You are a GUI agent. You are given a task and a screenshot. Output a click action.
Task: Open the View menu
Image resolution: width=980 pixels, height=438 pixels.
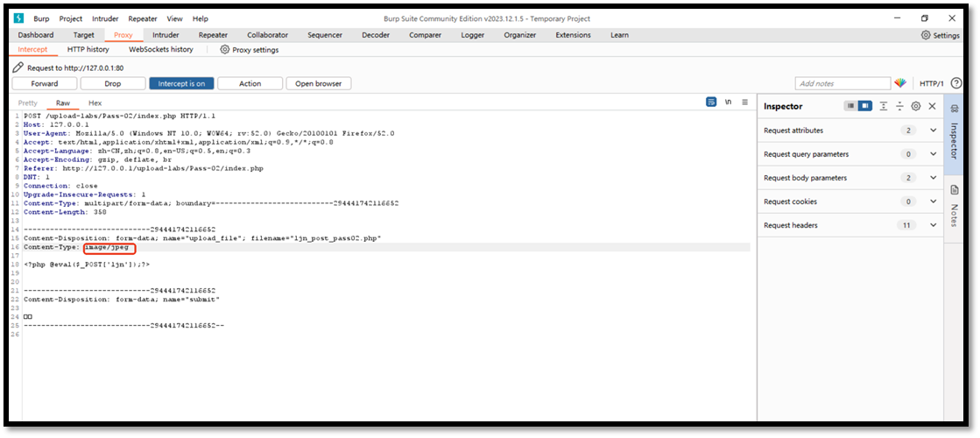[x=175, y=18]
